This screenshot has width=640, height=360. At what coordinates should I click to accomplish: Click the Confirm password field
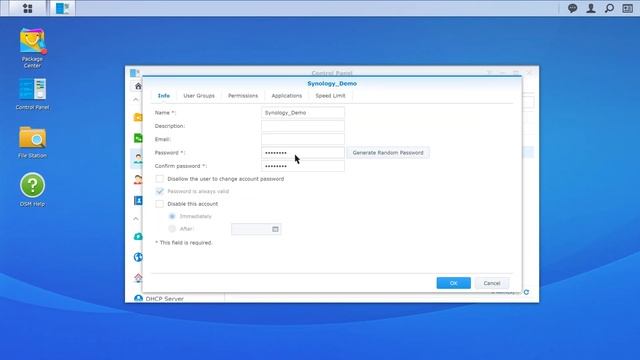pos(302,166)
